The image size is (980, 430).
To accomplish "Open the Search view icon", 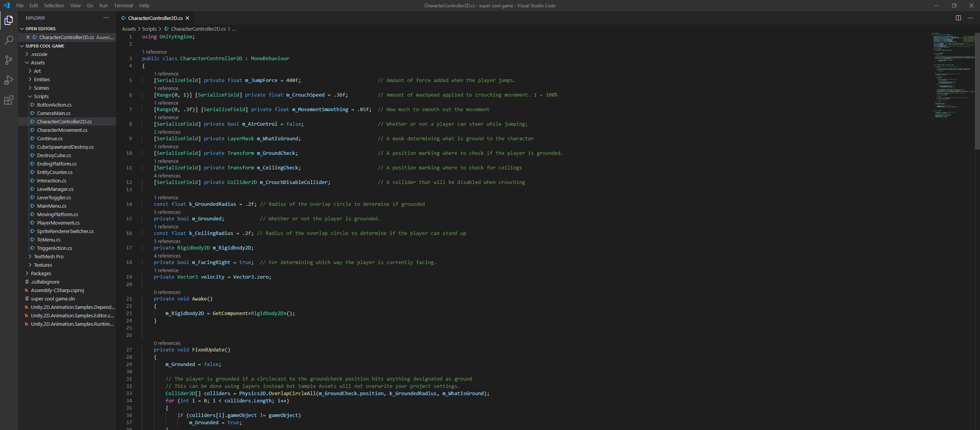I will [x=8, y=40].
